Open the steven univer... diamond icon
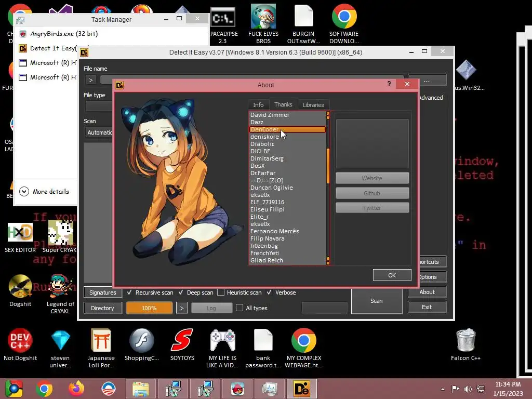Screen dimensions: 532x399 pyautogui.click(x=60, y=348)
